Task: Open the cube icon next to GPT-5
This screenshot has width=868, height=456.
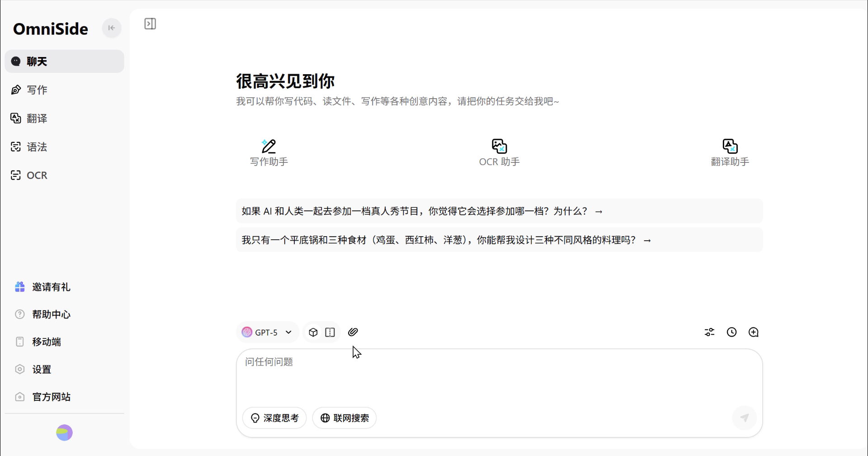Action: coord(313,332)
